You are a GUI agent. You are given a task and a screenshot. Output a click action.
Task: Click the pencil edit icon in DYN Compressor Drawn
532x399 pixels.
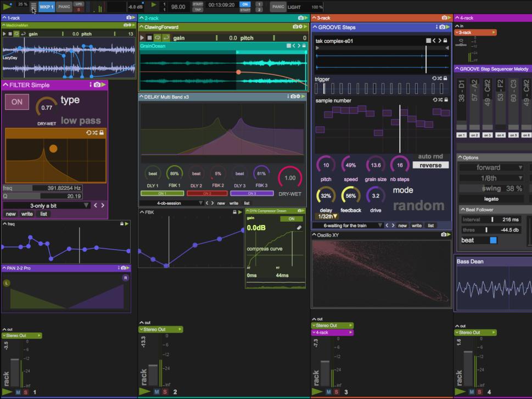300,227
